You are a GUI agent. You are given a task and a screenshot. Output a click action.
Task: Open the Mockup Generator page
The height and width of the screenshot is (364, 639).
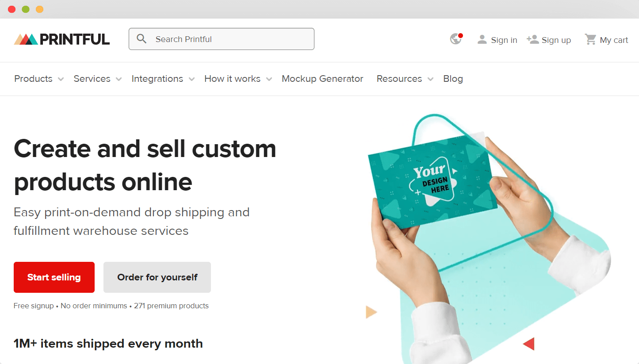[x=322, y=79]
